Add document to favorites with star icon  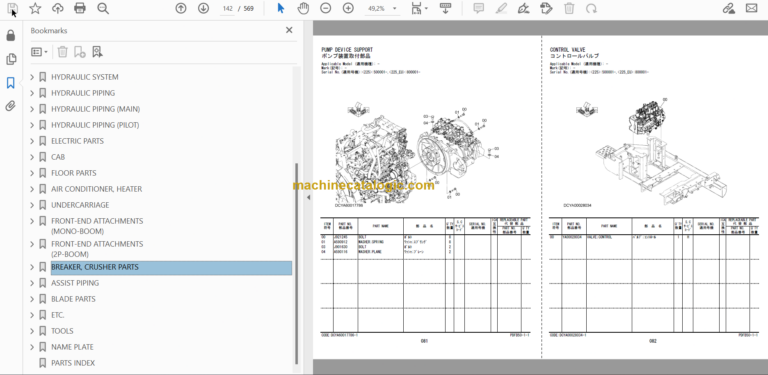(x=35, y=8)
